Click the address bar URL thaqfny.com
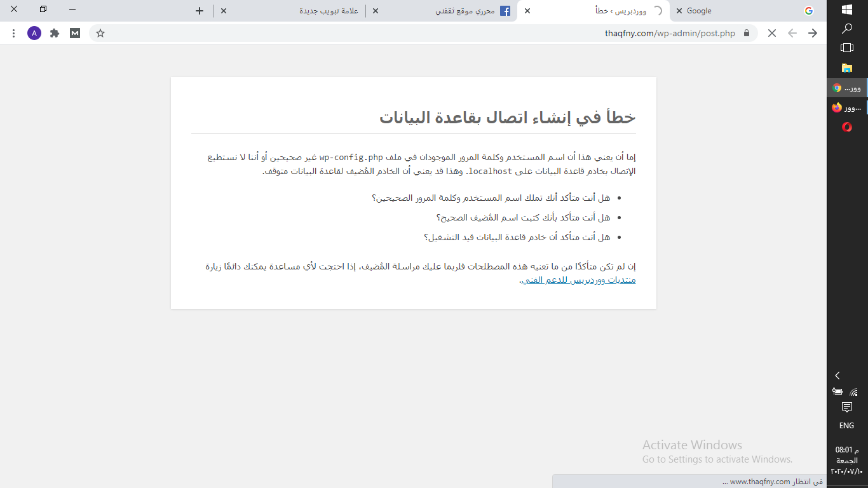868x488 pixels. [670, 33]
